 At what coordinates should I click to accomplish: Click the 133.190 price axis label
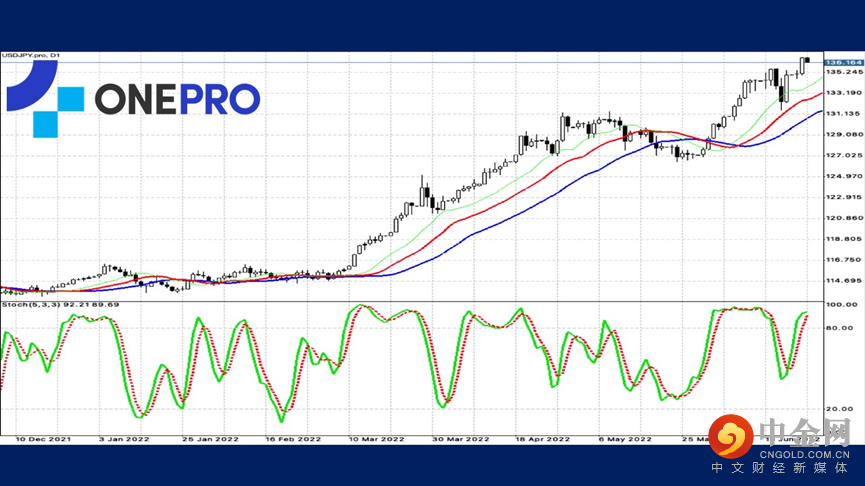(x=844, y=93)
